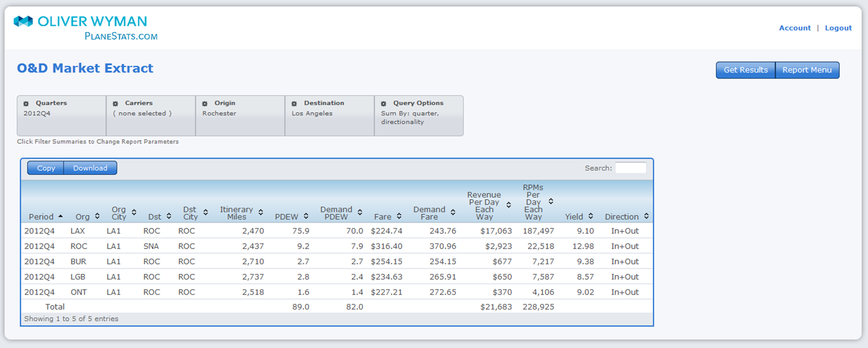Click the $17,063 revenue value
The height and width of the screenshot is (348, 868).
496,231
